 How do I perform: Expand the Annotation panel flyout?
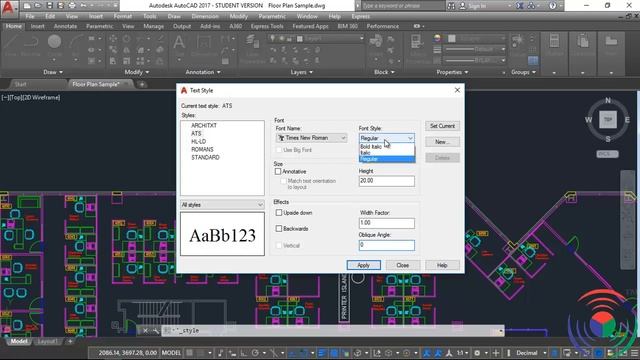coord(203,72)
